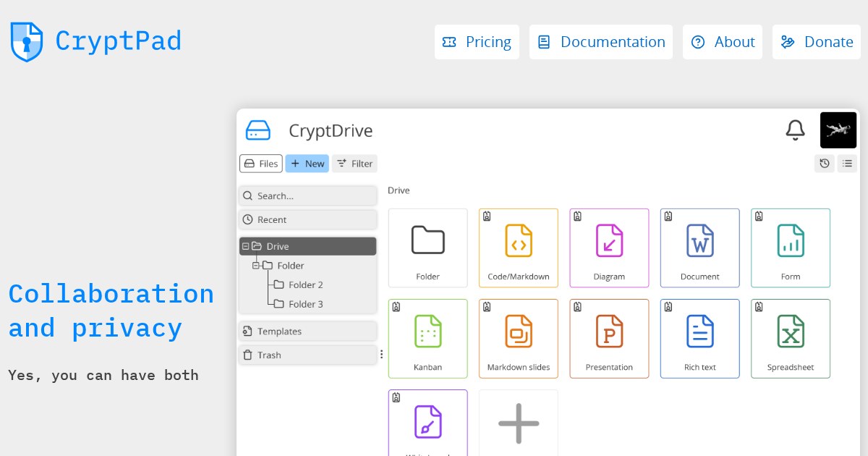Screen dimensions: 868x456
Task: Open the Folder tile
Action: click(428, 248)
